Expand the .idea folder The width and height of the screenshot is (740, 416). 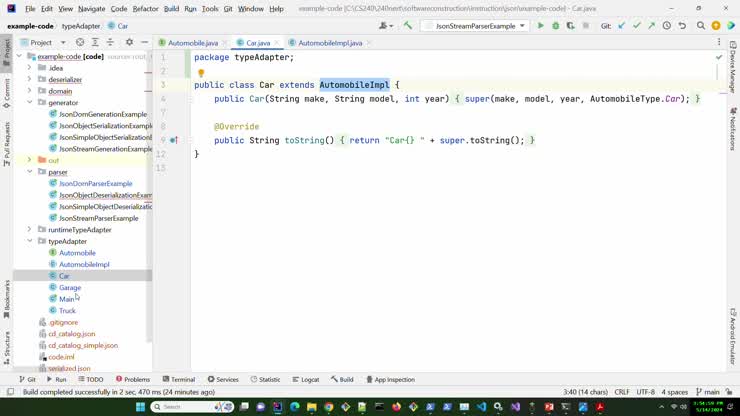[x=29, y=68]
